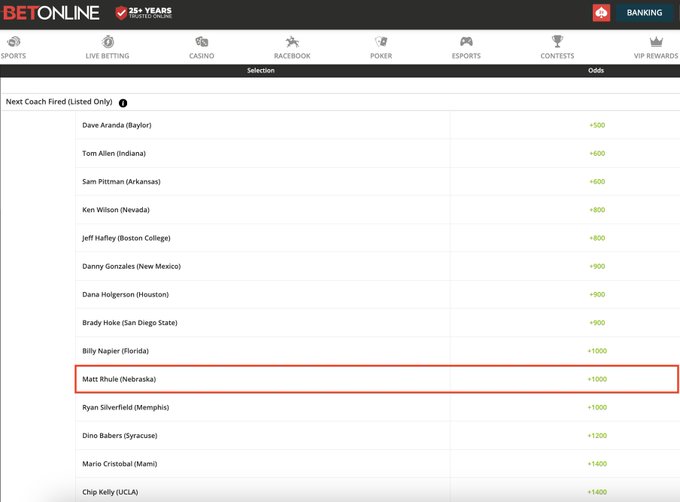
Task: Select the CASINO menu label
Action: (x=202, y=56)
